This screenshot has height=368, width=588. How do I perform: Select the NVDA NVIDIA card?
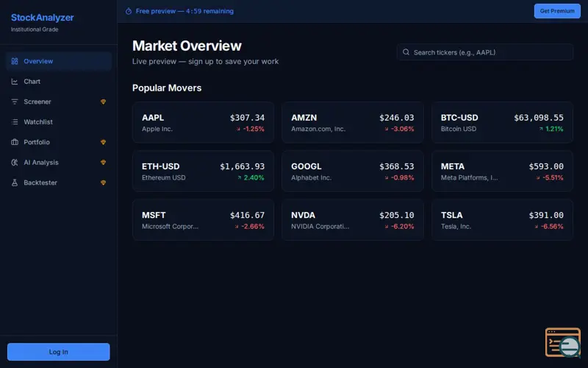pos(353,220)
